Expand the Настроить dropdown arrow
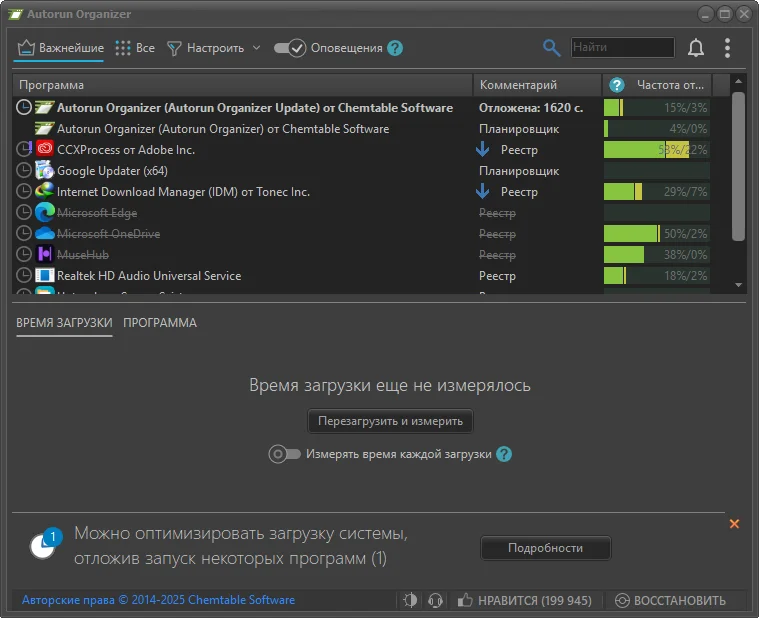Viewport: 759px width, 618px height. click(256, 48)
